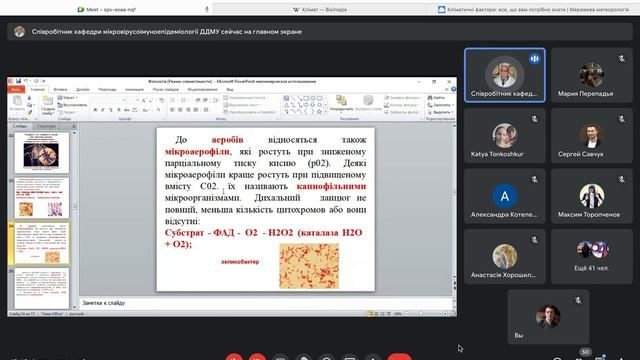Switch to the Дизайн ribbon tab
The width and height of the screenshot is (640, 360).
82,89
